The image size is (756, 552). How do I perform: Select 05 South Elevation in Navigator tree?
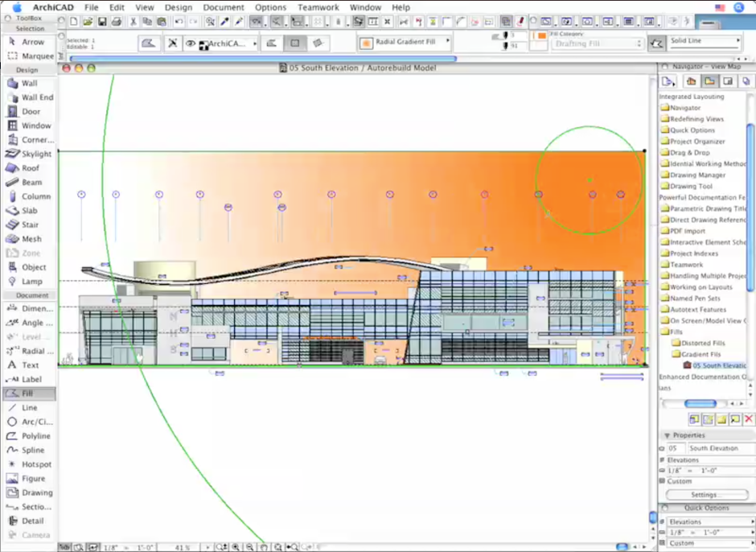(x=718, y=365)
